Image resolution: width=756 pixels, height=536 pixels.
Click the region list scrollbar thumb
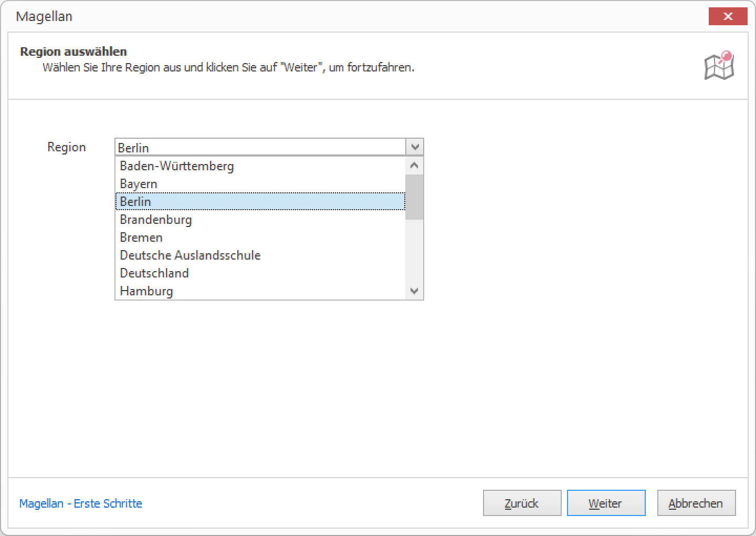tap(414, 197)
